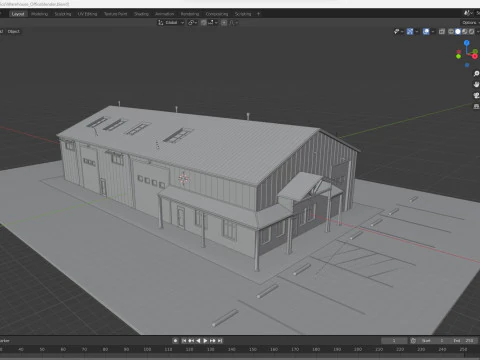480x360 pixels.
Task: Play the animation forward
Action: [205, 341]
